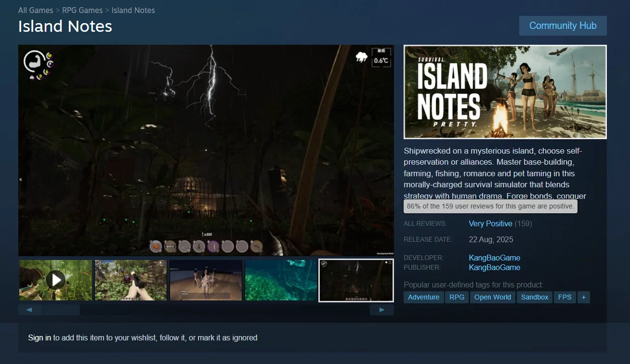Screen dimensions: 630x364
Task: Select the Open World tag
Action: [492, 297]
